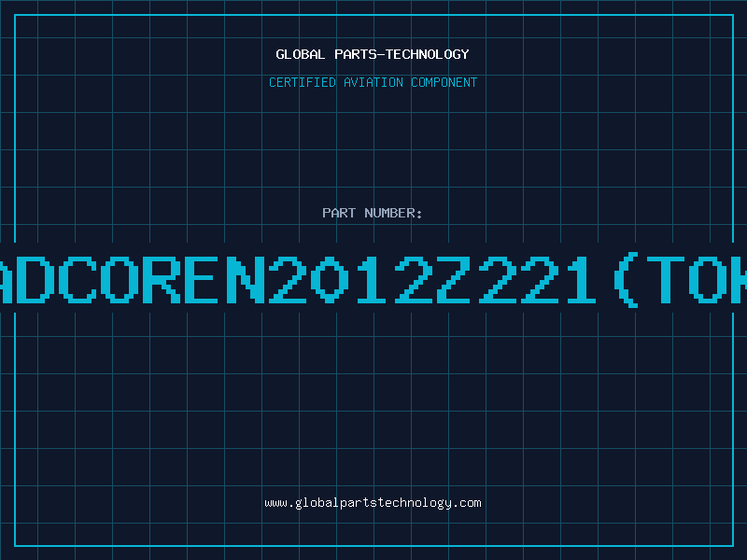Click the 'GLOBAL PARTS-TECHNOLOGY' header text
This screenshot has height=560, width=747.
[373, 54]
